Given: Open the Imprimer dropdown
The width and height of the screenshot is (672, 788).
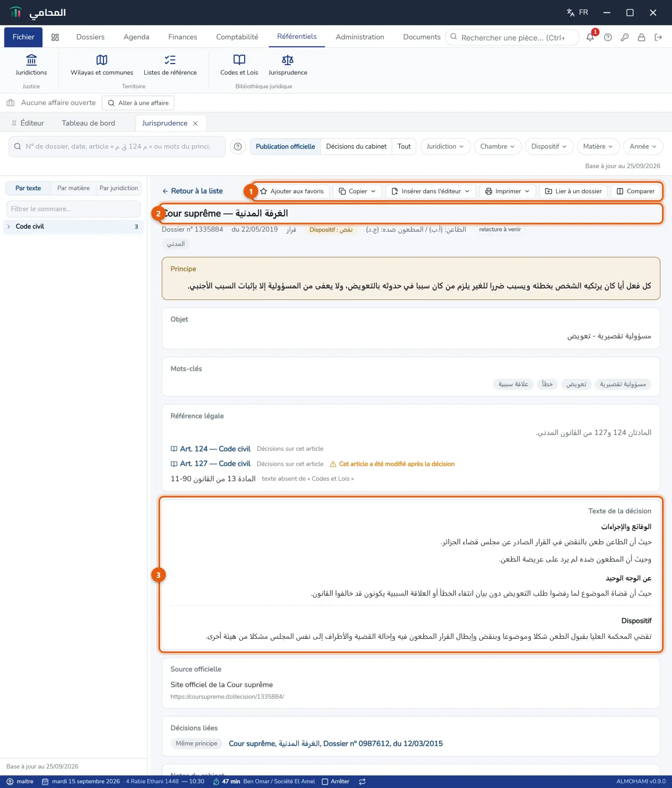Looking at the screenshot, I should click(508, 191).
